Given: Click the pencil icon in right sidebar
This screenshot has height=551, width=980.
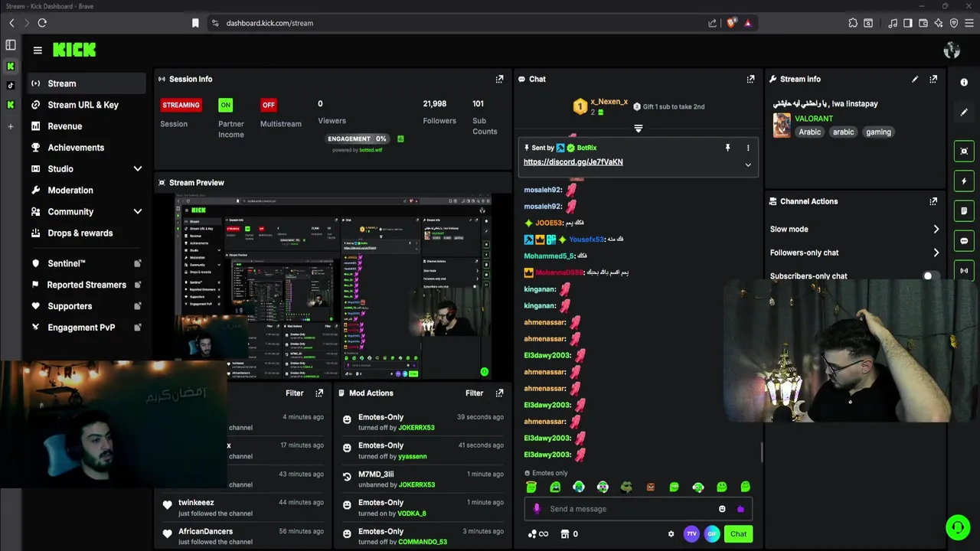Looking at the screenshot, I should pyautogui.click(x=964, y=112).
